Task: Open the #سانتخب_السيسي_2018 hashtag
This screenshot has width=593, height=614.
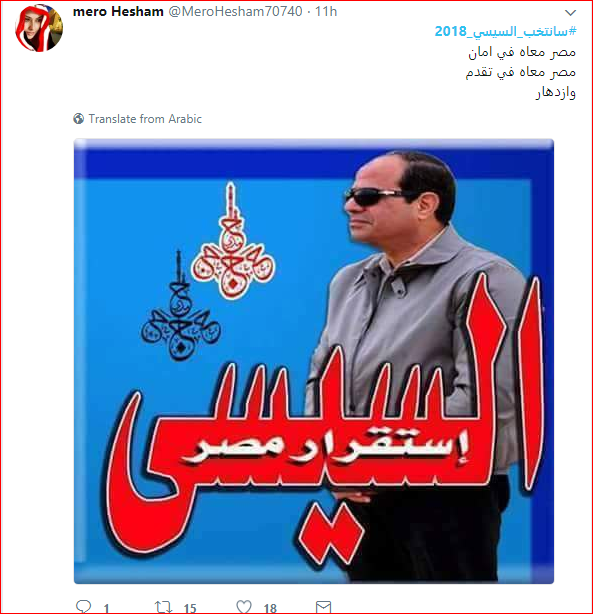Action: 506,31
